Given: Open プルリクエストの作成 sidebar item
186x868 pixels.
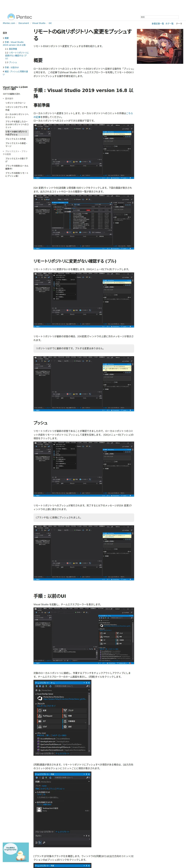Looking at the screenshot, I should tap(15, 139).
